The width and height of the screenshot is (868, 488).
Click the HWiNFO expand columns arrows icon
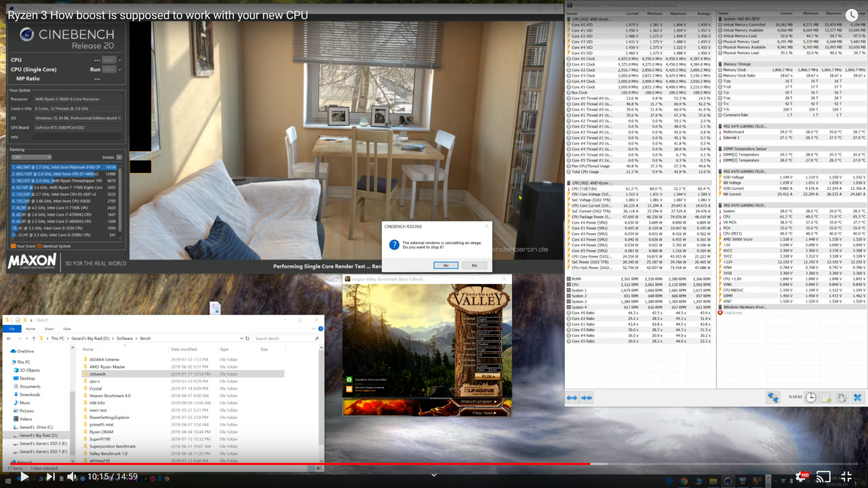572,398
